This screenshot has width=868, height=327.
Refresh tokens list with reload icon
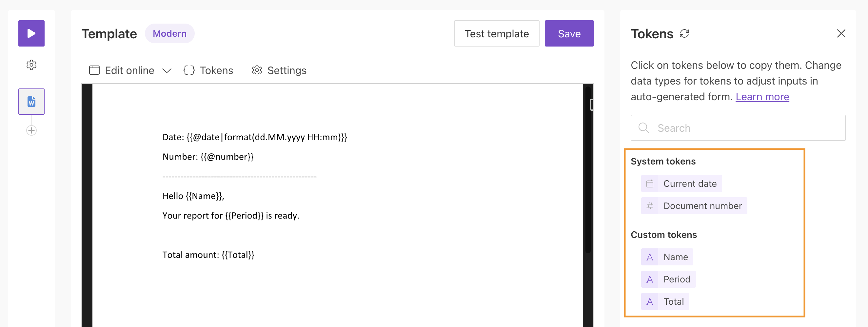click(x=684, y=34)
